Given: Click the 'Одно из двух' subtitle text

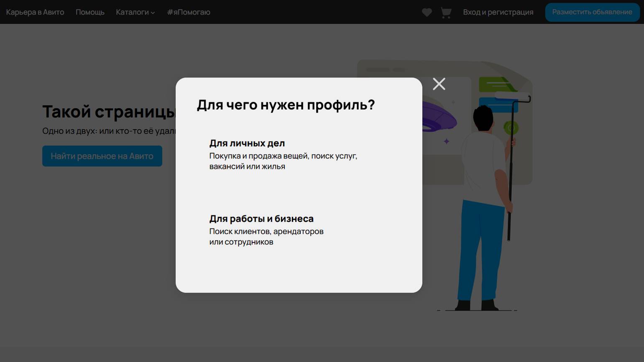Looking at the screenshot, I should 109,131.
